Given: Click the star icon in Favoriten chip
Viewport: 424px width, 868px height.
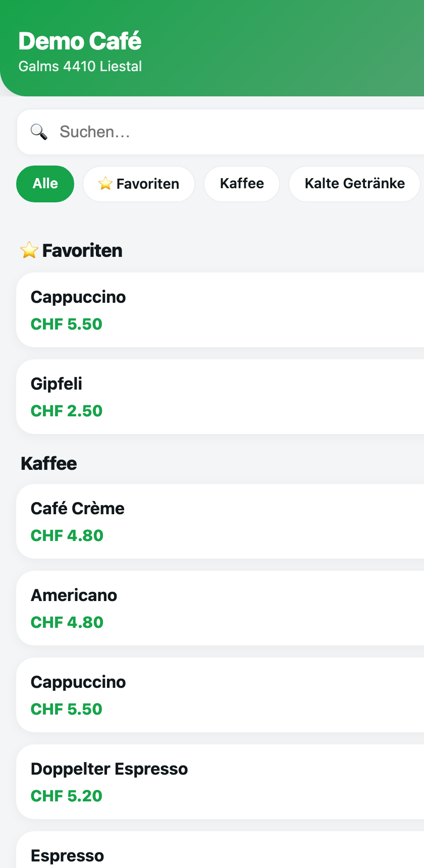Looking at the screenshot, I should (x=105, y=184).
